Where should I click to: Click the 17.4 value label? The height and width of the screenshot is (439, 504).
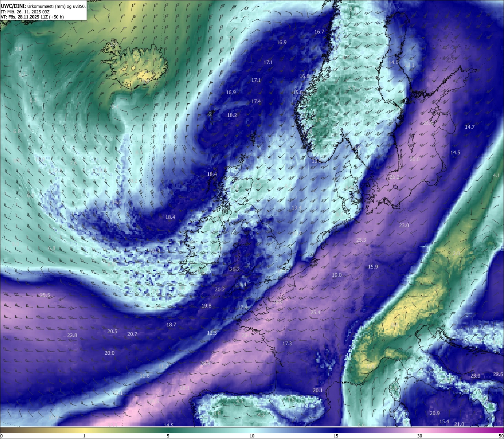click(256, 102)
